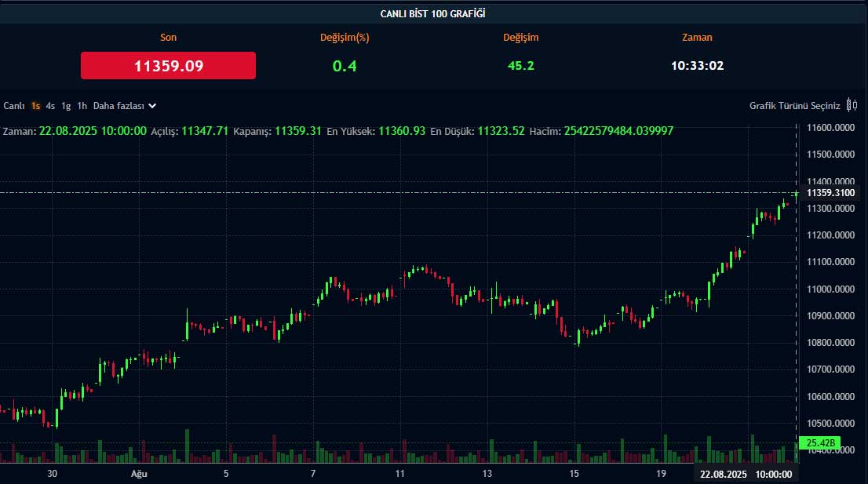Screen dimensions: 868x484
Task: Click the 10500.0000 price axis label
Action: tap(830, 424)
